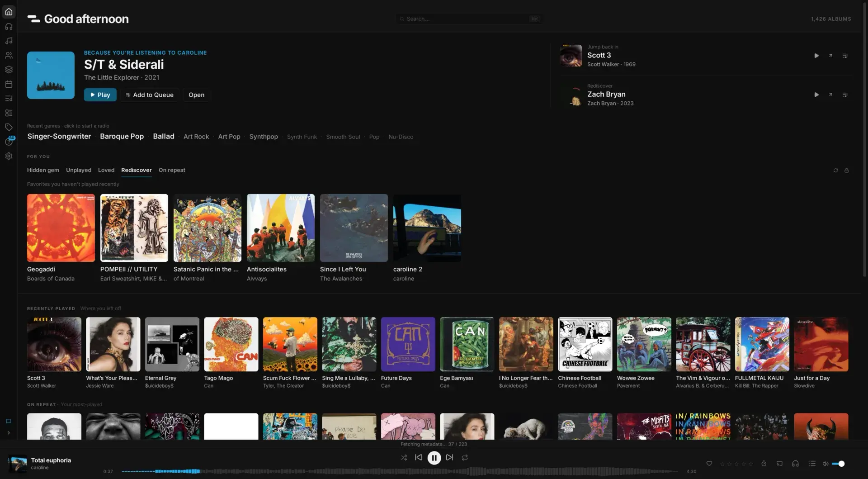Open the now playing cover art thumbnail
868x479 pixels.
[x=18, y=464]
